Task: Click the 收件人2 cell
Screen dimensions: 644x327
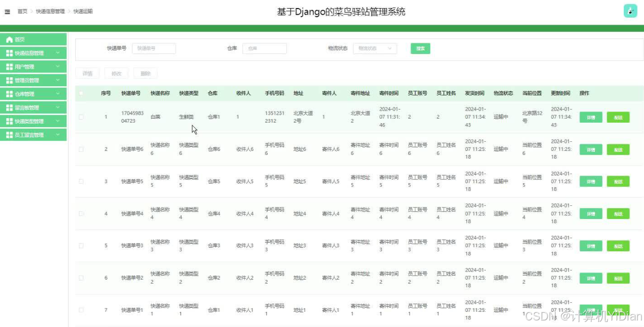Action: (x=245, y=278)
